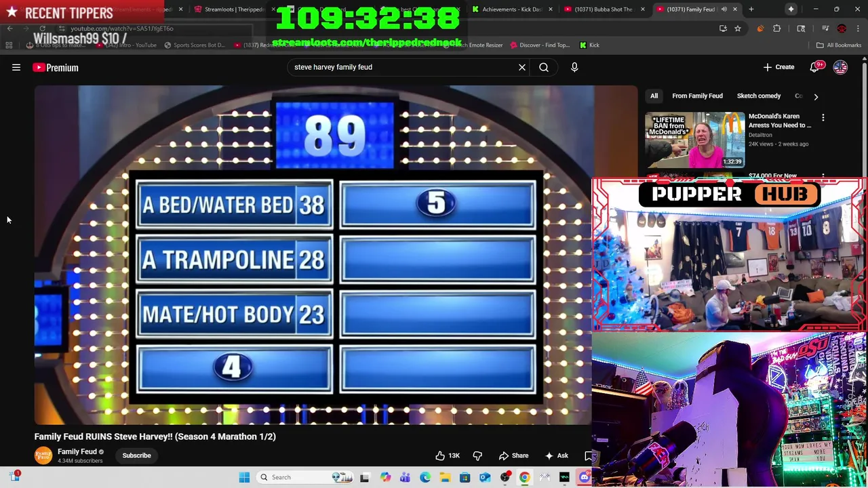Open the Family Feud channel avatar
This screenshot has height=488, width=868.
coord(43,455)
